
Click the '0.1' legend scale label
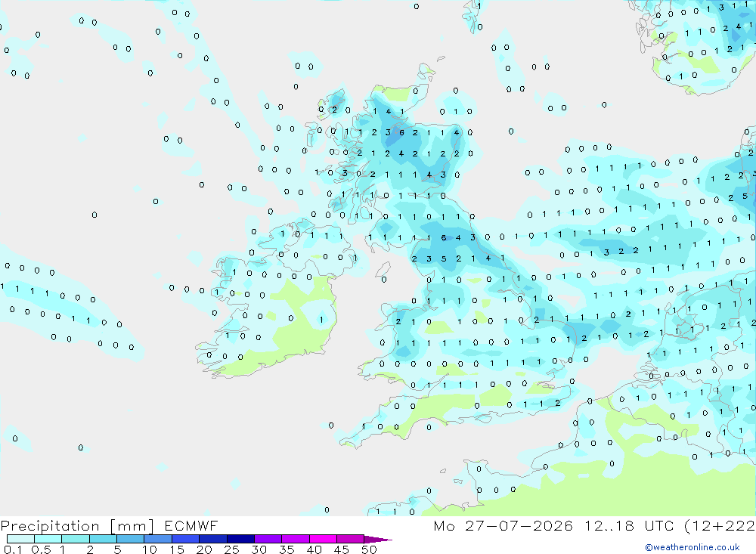coord(13,549)
